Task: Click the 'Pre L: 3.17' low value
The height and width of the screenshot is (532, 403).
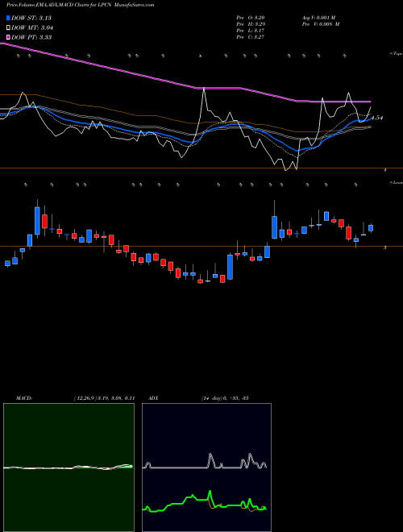Action: 250,31
